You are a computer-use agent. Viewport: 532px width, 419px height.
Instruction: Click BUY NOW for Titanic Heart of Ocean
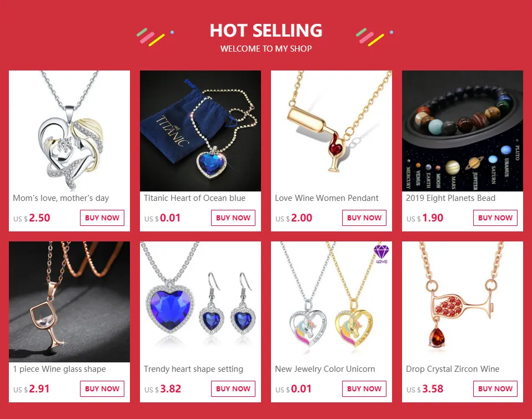[x=233, y=218]
